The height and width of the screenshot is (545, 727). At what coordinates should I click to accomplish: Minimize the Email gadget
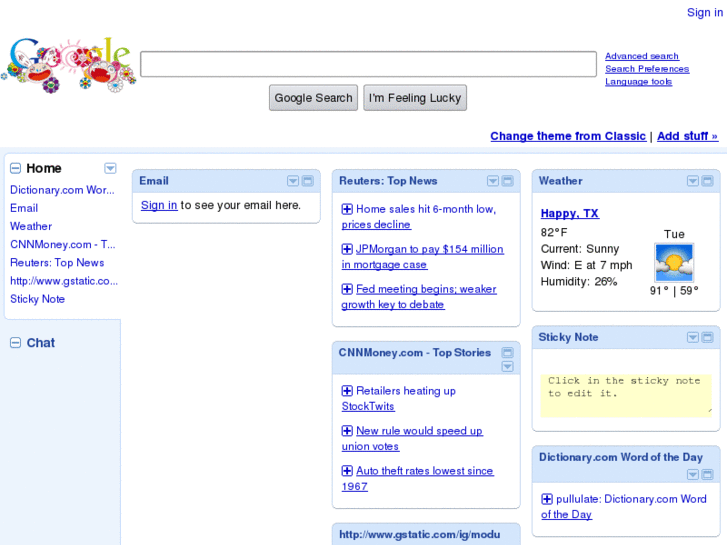tap(308, 181)
